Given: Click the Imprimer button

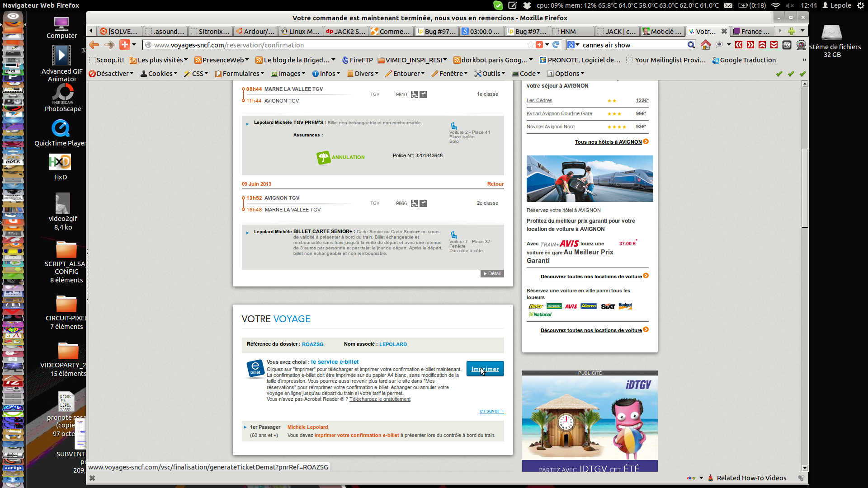Looking at the screenshot, I should [485, 369].
